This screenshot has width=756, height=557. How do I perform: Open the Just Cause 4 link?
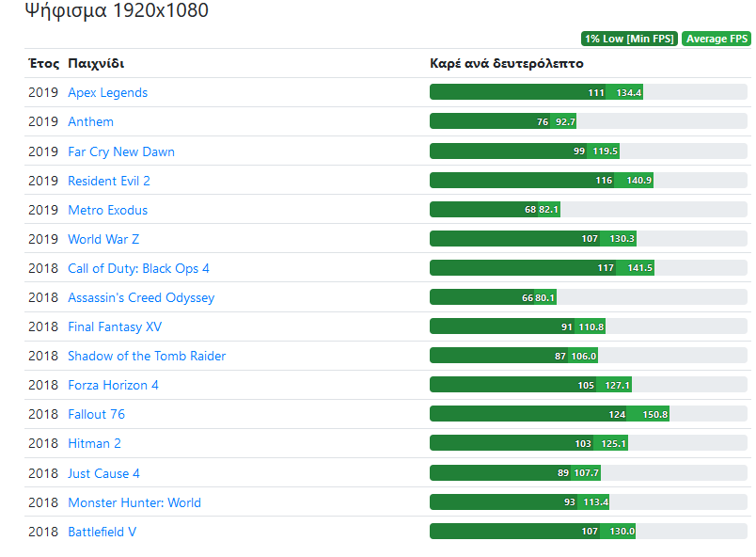click(x=103, y=473)
